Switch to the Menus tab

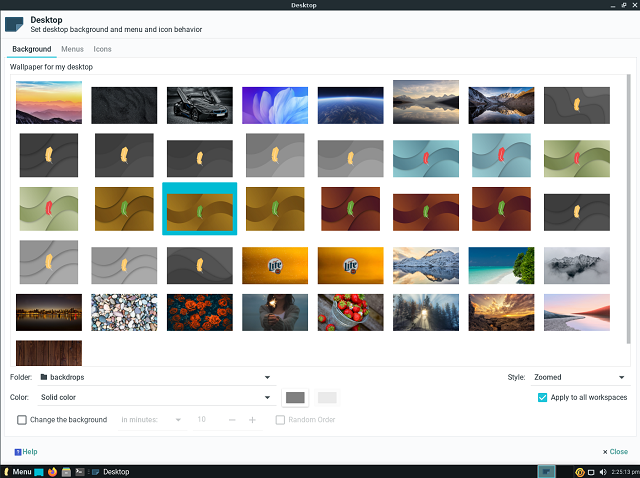click(72, 48)
